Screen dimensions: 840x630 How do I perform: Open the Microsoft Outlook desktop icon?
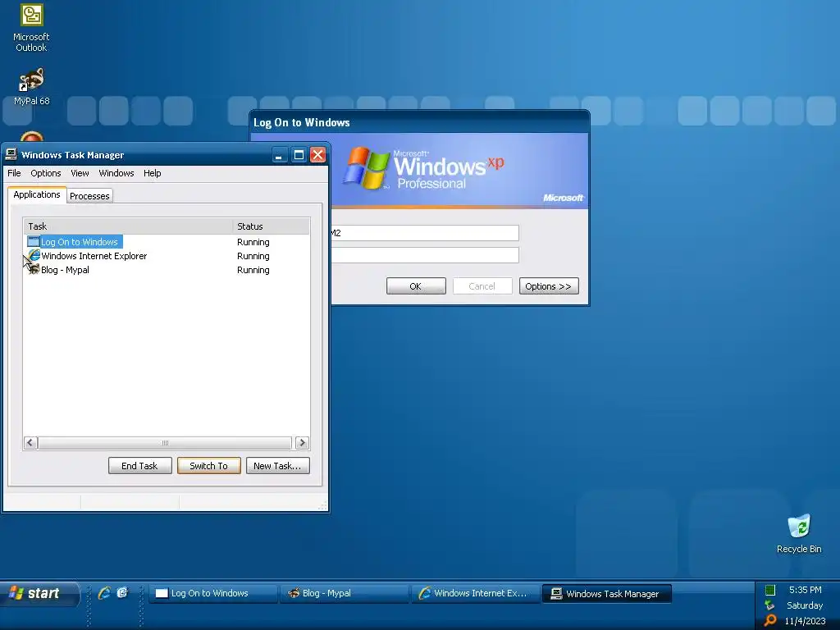(32, 28)
